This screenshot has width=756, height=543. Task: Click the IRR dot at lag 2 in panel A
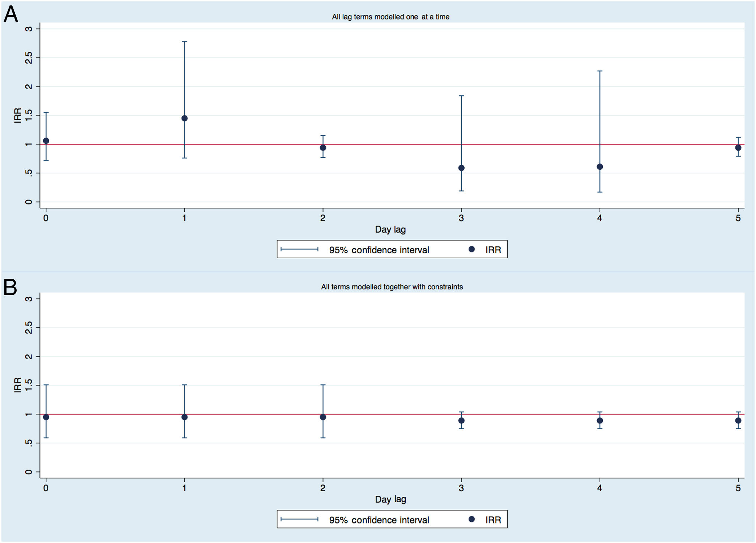(323, 147)
